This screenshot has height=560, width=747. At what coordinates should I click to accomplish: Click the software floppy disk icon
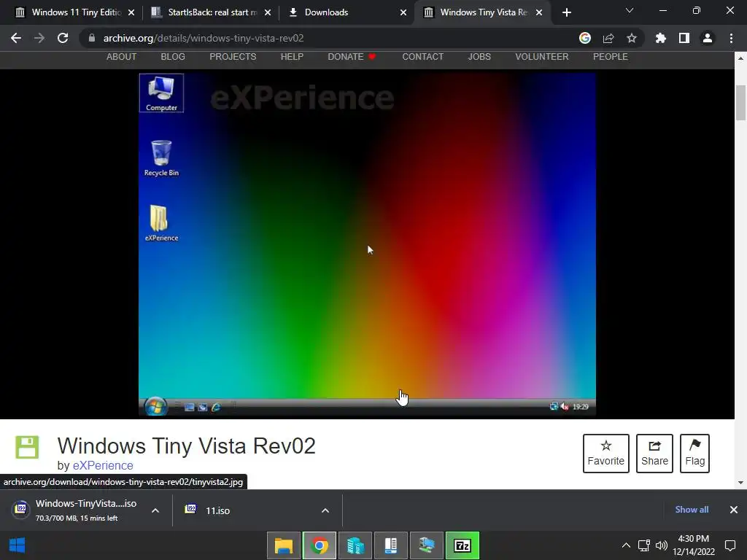coord(27,447)
